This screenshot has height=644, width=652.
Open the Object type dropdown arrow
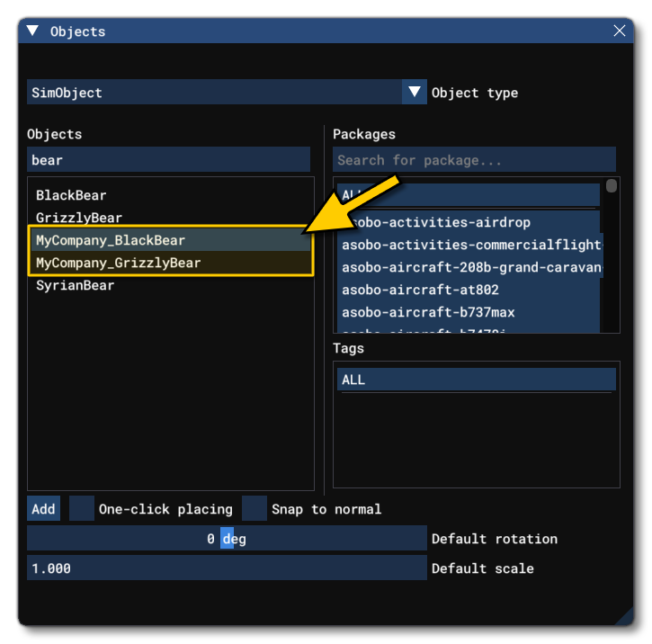click(414, 92)
